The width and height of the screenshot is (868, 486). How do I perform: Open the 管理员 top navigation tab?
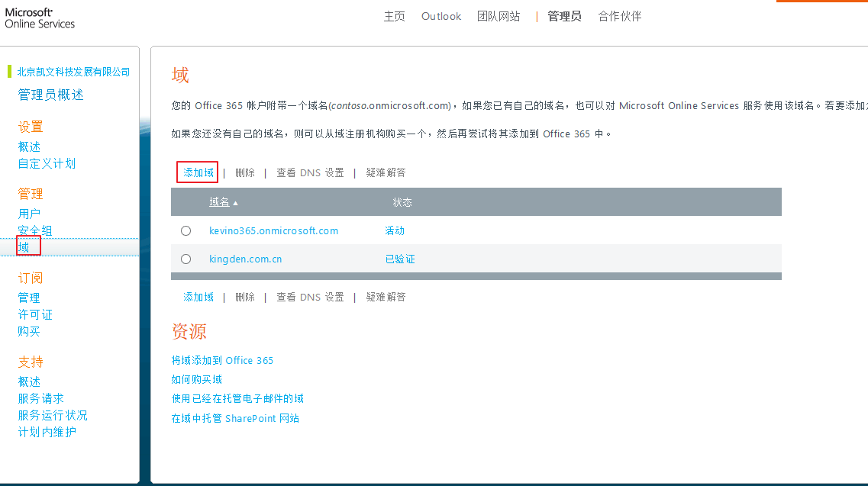(x=565, y=17)
